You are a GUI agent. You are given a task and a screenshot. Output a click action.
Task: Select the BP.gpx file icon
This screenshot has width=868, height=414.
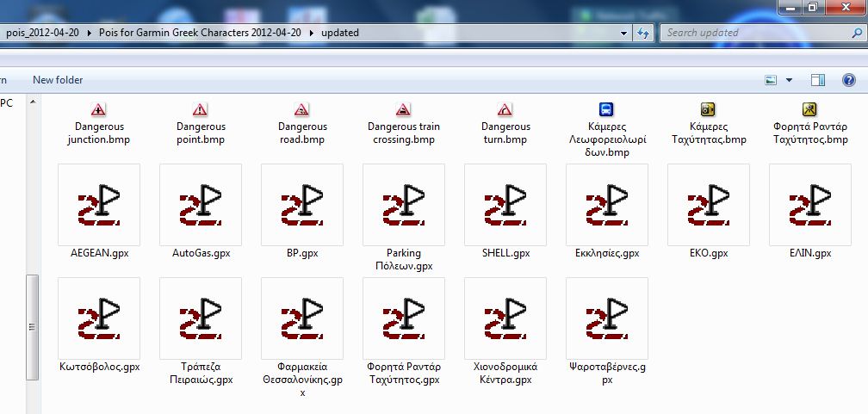click(x=302, y=205)
